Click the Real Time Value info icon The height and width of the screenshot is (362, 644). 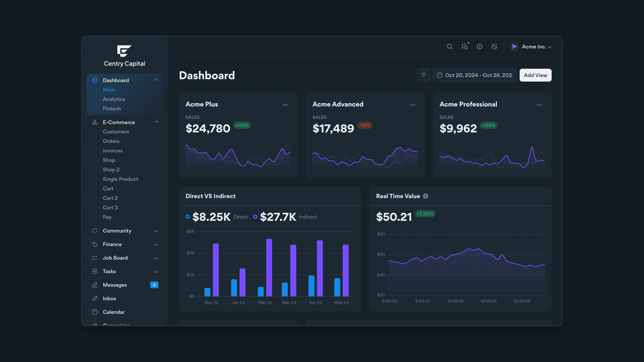click(425, 196)
